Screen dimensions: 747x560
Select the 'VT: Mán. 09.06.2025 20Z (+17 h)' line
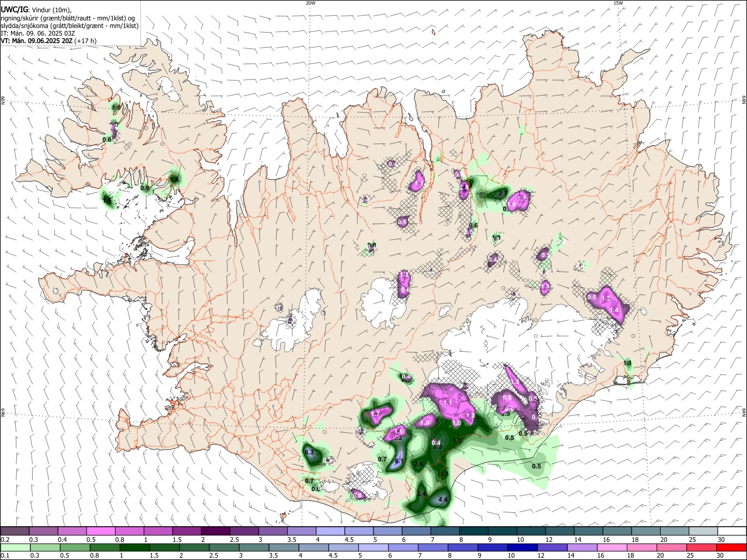point(48,41)
